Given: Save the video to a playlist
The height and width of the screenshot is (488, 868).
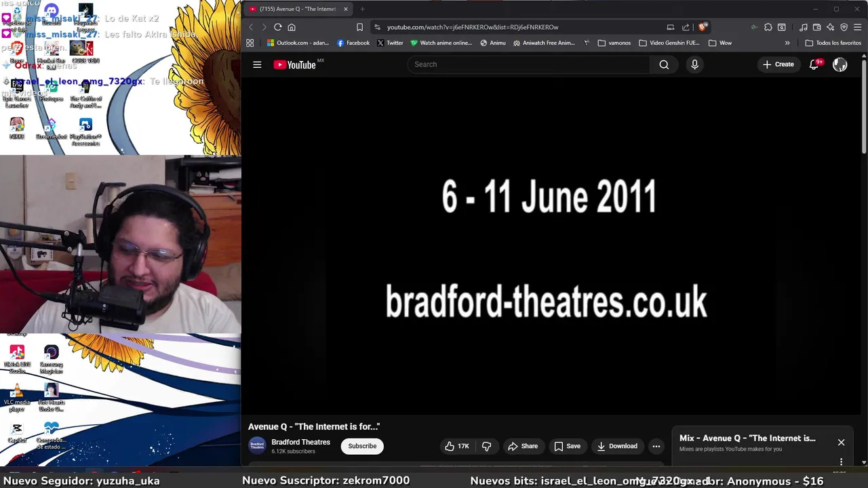Looking at the screenshot, I should [567, 446].
